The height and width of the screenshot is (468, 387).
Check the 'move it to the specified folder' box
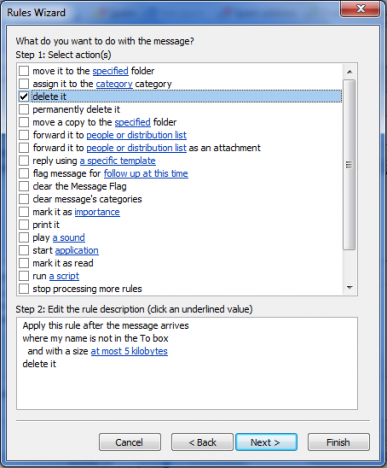pyautogui.click(x=24, y=71)
